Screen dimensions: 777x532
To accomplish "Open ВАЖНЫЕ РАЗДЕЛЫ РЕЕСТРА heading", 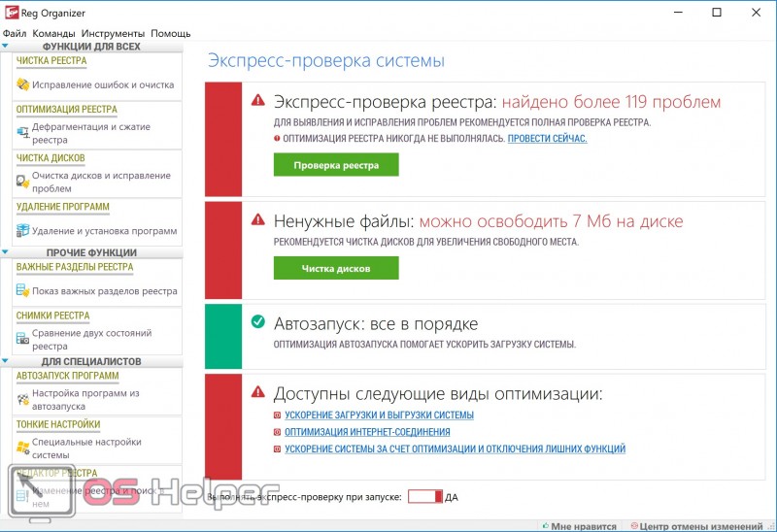I will point(75,267).
